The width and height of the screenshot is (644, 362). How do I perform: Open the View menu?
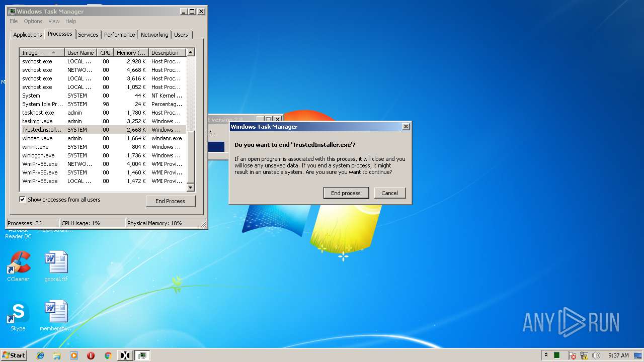click(54, 21)
